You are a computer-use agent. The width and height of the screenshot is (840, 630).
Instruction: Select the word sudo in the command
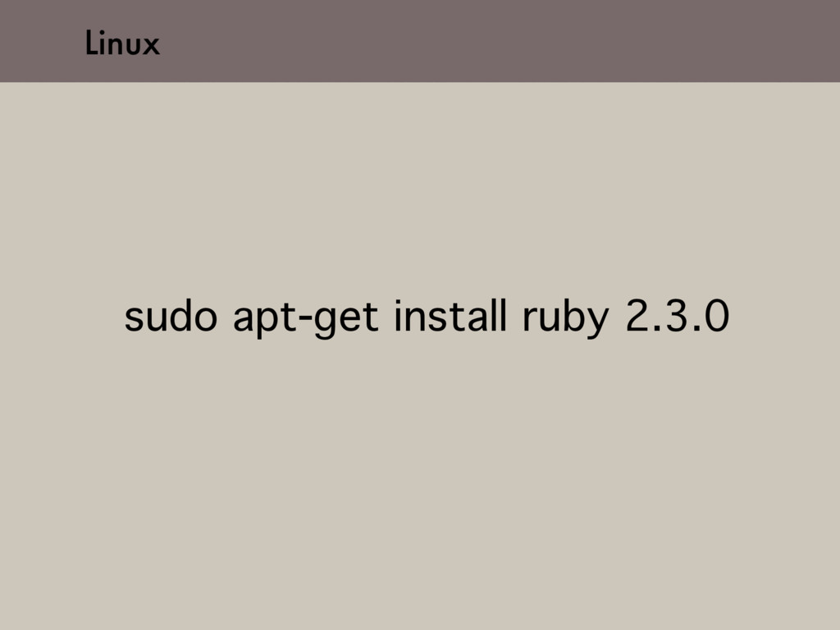pos(171,316)
